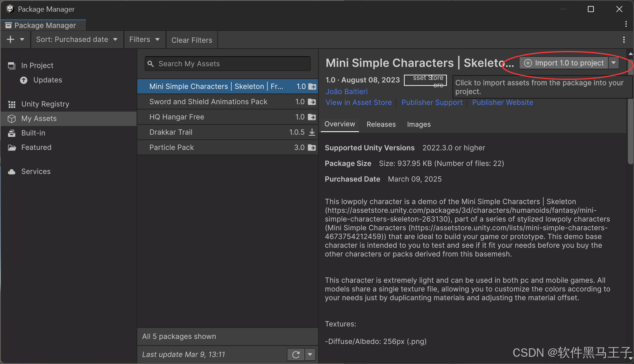Screen dimensions: 634x364
Task: Click the Featured folder icon
Action: pos(12,148)
